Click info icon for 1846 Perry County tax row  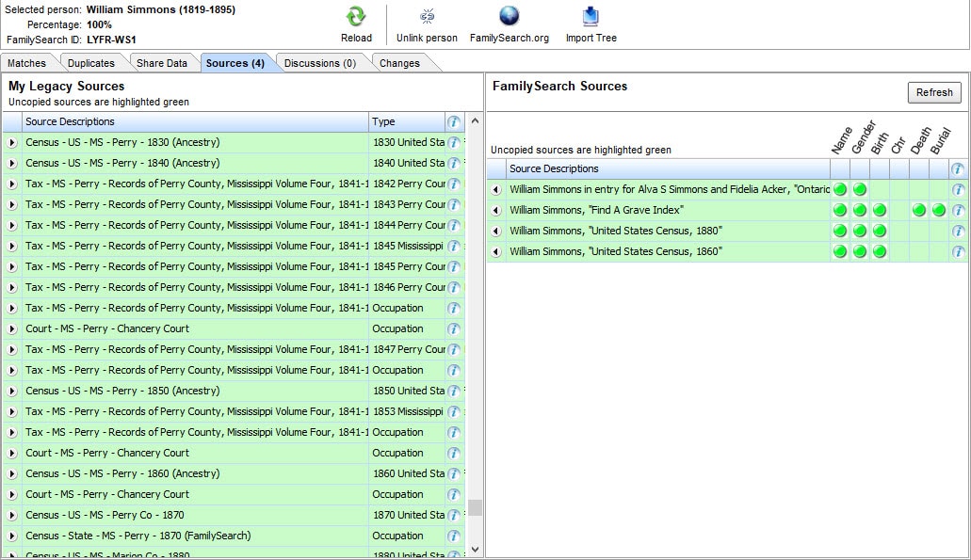(454, 288)
